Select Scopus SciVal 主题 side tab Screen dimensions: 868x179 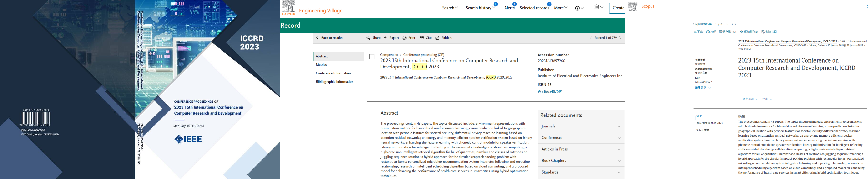point(703,130)
